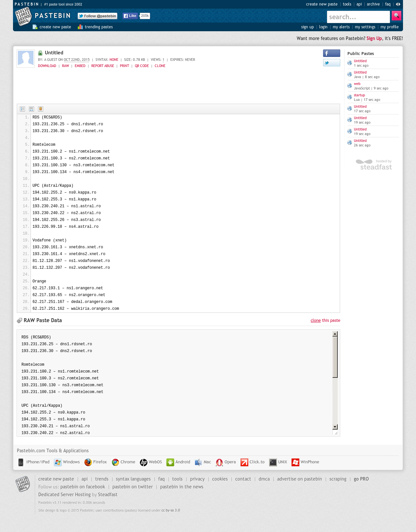Open the cc by-sa 3.0 license link
The width and height of the screenshot is (416, 532).
tap(171, 510)
